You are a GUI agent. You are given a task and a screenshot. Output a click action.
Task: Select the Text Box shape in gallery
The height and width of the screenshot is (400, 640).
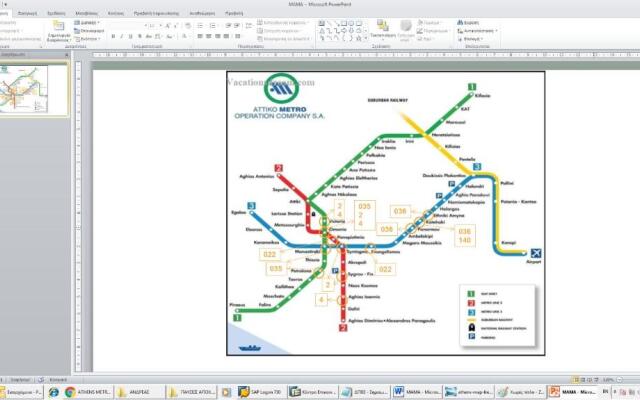click(322, 23)
